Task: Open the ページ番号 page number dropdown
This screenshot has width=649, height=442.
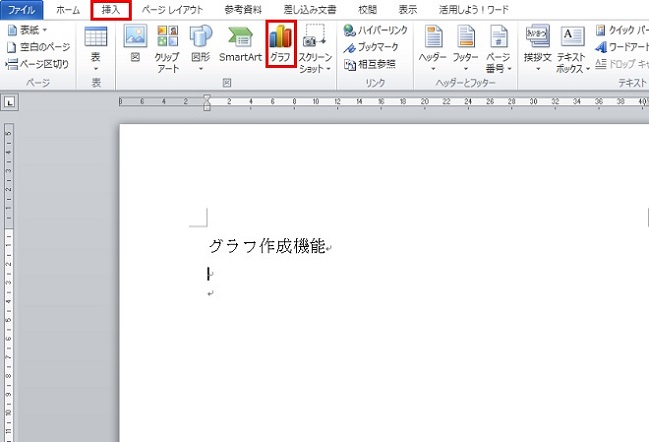Action: tap(498, 48)
